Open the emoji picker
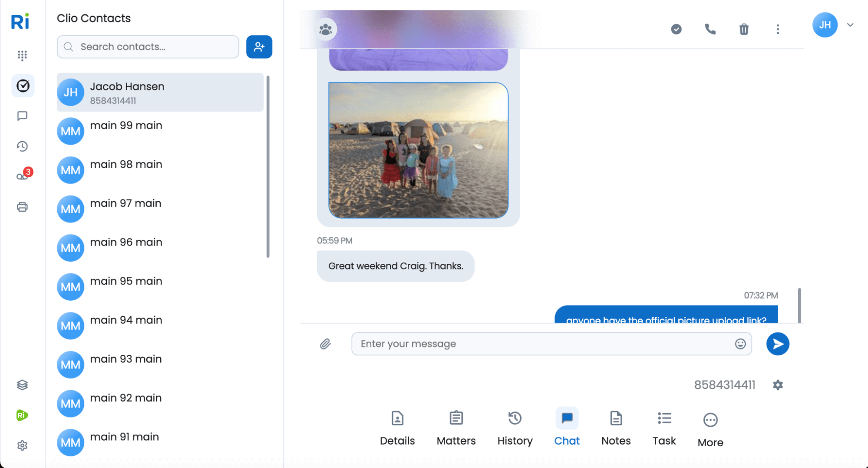 [x=740, y=344]
